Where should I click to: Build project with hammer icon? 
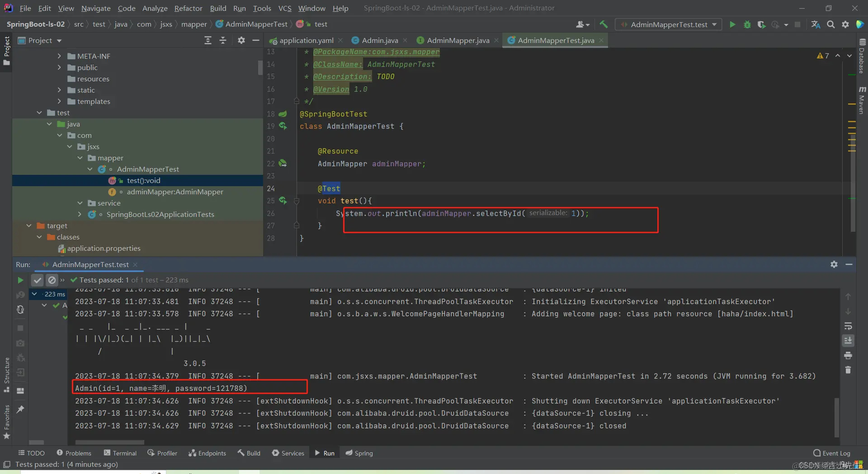pos(604,24)
